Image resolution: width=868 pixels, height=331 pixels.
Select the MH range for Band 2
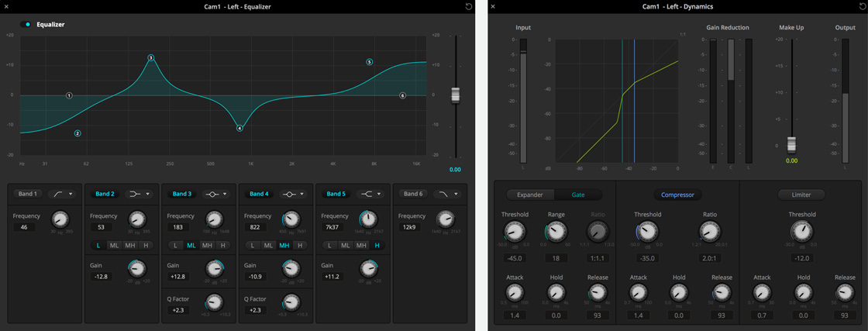click(130, 246)
